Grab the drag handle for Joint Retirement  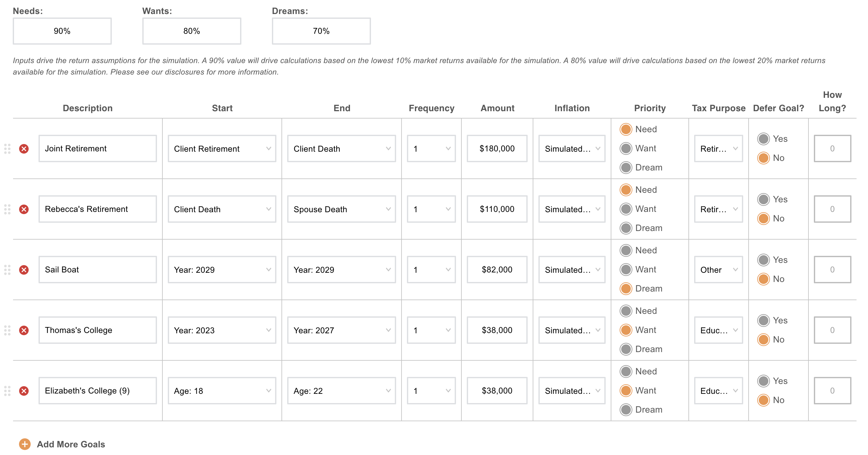point(7,149)
